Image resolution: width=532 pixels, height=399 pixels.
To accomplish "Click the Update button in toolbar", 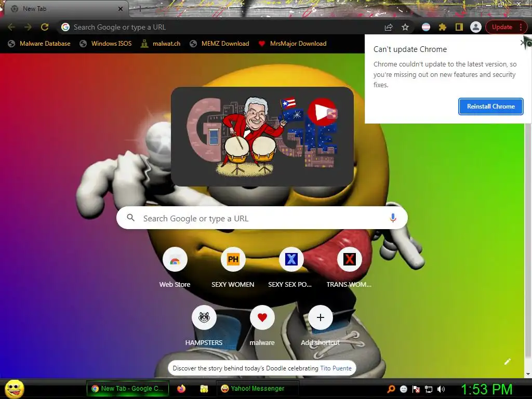I will pos(502,27).
